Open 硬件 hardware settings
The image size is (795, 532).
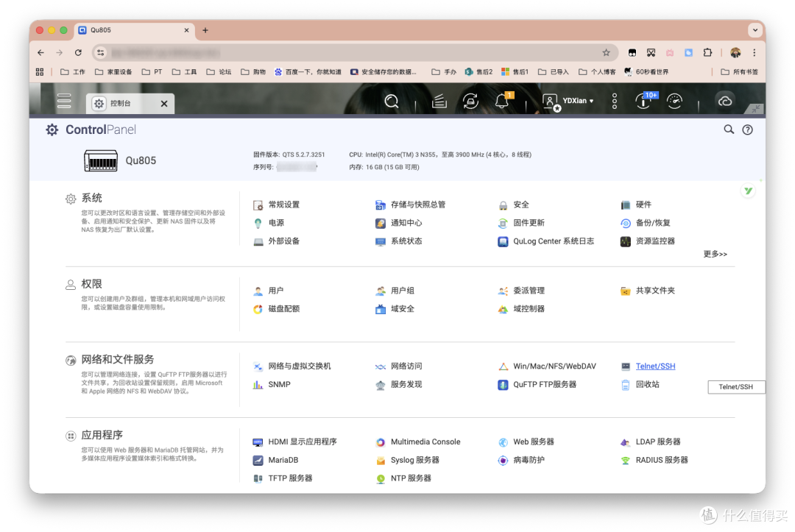[636, 205]
